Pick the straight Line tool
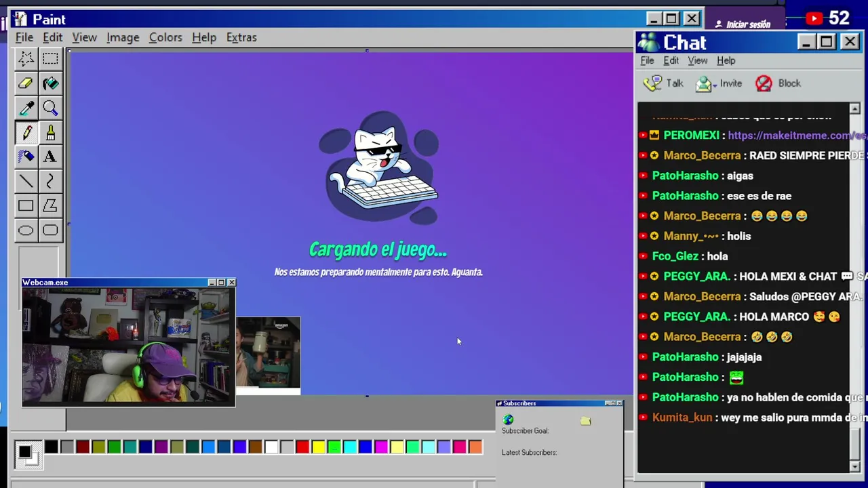868x488 pixels. click(x=26, y=181)
